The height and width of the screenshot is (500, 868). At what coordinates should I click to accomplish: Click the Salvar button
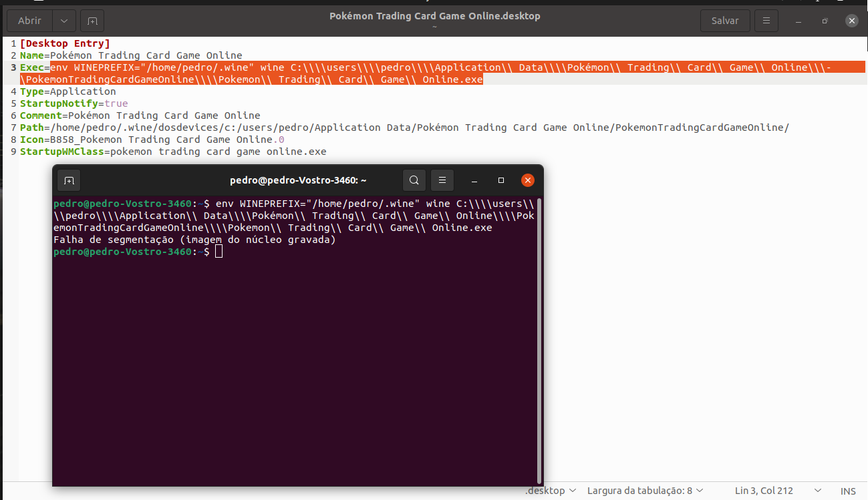coord(725,21)
